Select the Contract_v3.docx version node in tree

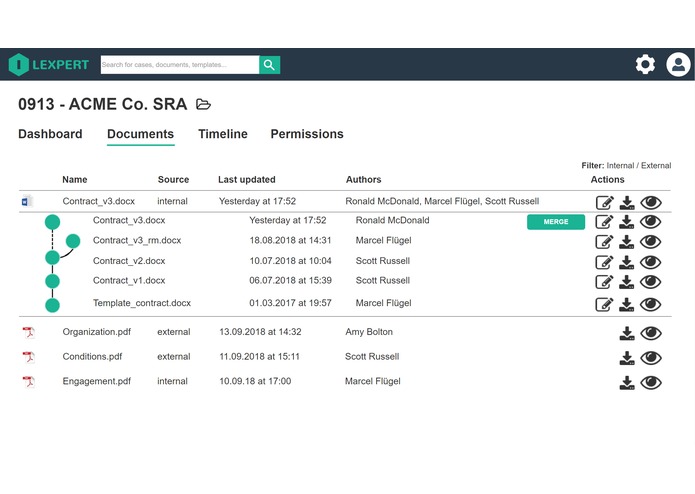point(52,222)
